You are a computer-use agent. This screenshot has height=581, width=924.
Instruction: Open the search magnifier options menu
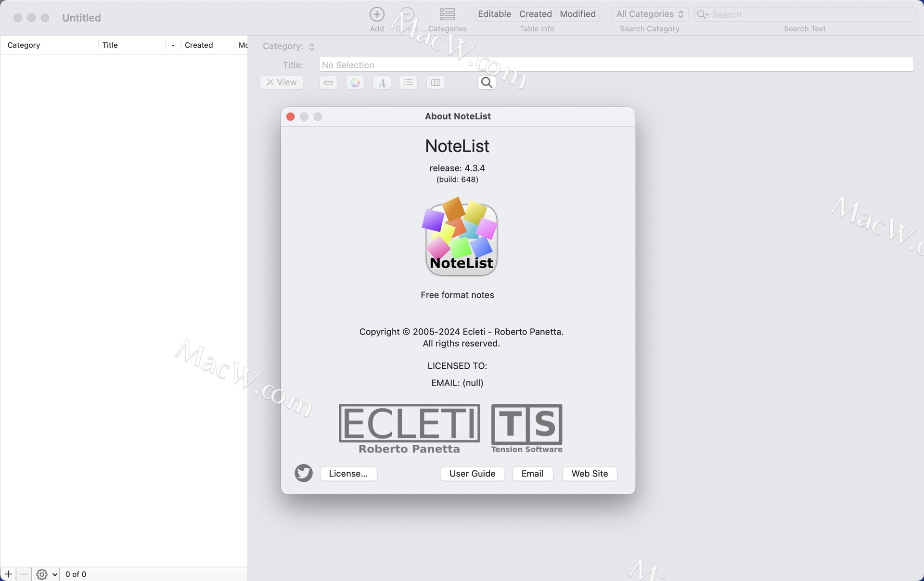point(703,14)
